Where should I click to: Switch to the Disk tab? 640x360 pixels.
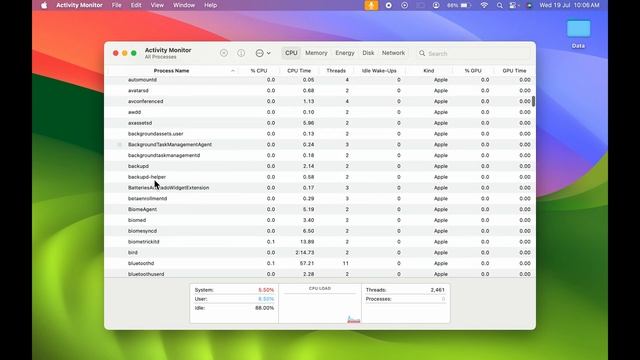(x=368, y=53)
